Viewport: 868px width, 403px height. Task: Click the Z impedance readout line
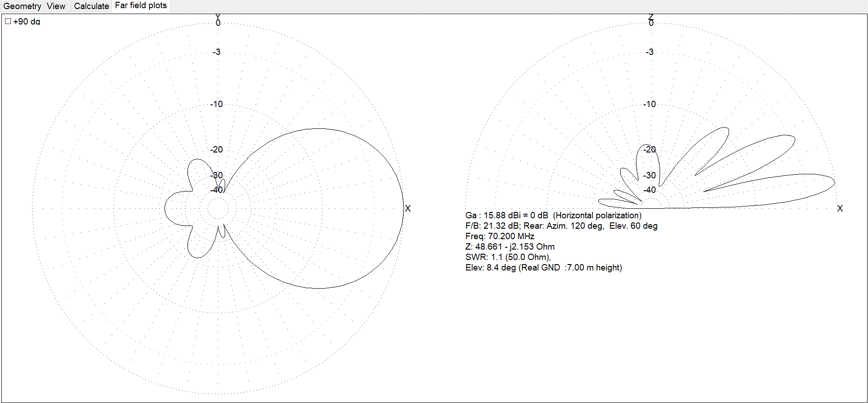click(510, 247)
